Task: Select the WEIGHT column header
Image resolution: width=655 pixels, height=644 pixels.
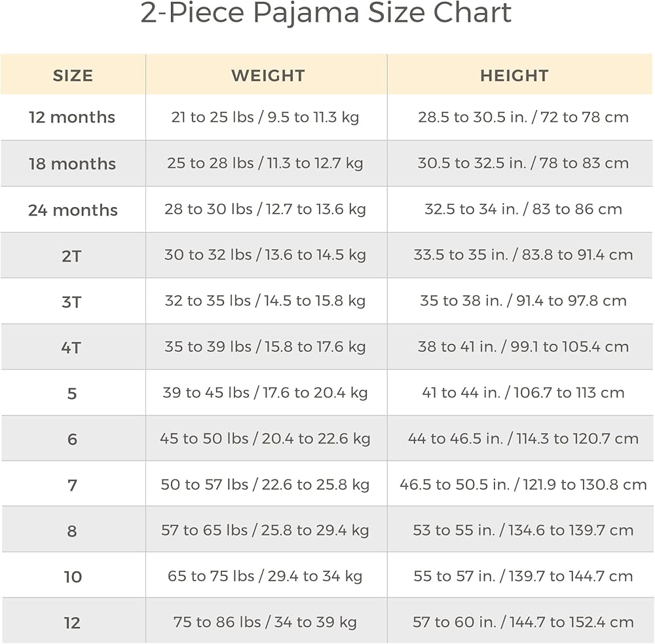Action: point(268,75)
